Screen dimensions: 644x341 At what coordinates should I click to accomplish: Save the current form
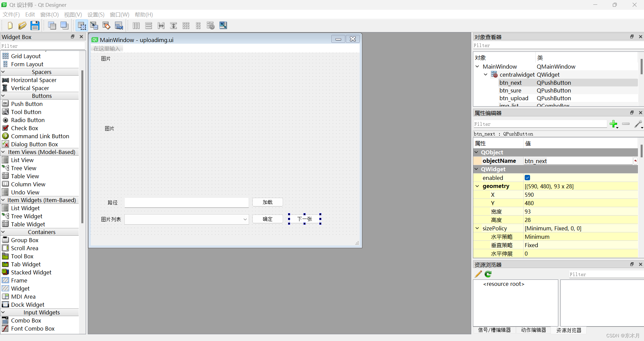click(35, 26)
